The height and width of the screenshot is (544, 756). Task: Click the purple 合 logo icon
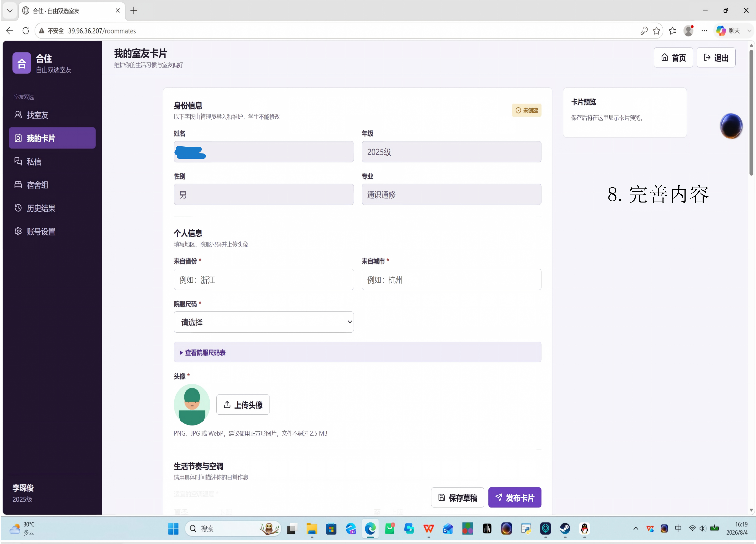[22, 63]
